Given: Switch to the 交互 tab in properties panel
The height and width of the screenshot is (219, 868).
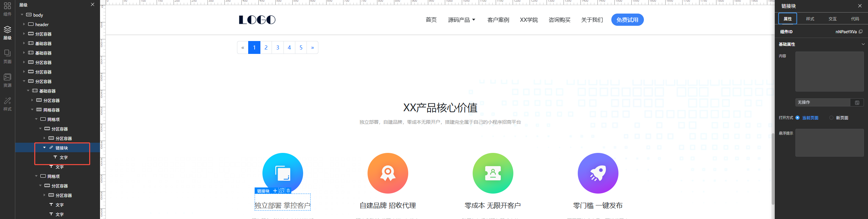Looking at the screenshot, I should (832, 19).
